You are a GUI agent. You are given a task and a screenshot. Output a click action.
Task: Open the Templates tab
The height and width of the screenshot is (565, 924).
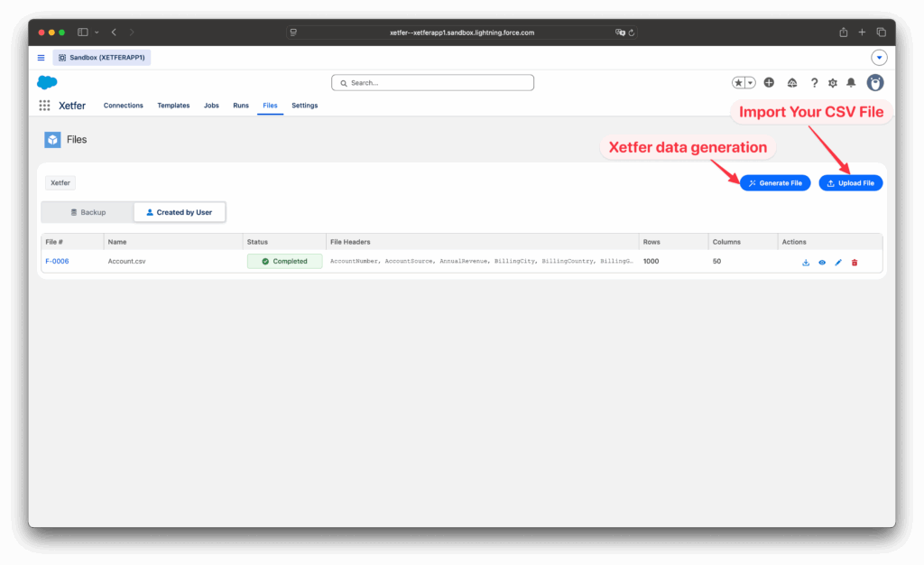[173, 106]
